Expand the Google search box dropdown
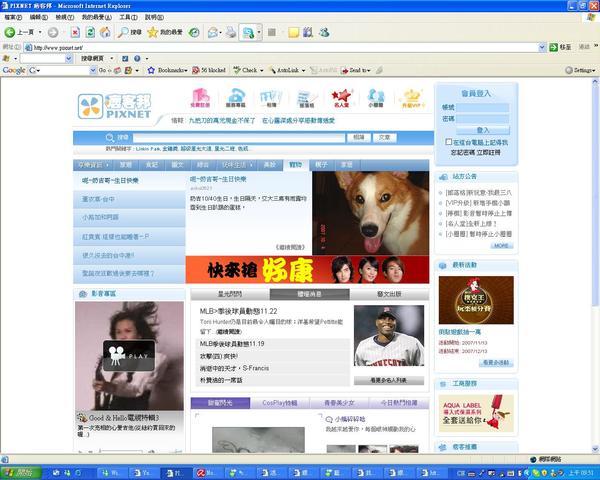Image resolution: width=600 pixels, height=480 pixels. [93, 70]
